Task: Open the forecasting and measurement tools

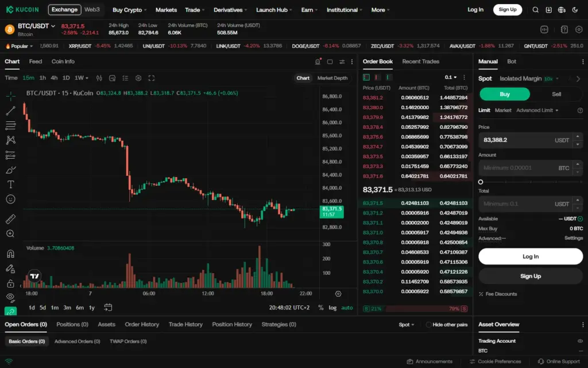Action: click(x=10, y=155)
